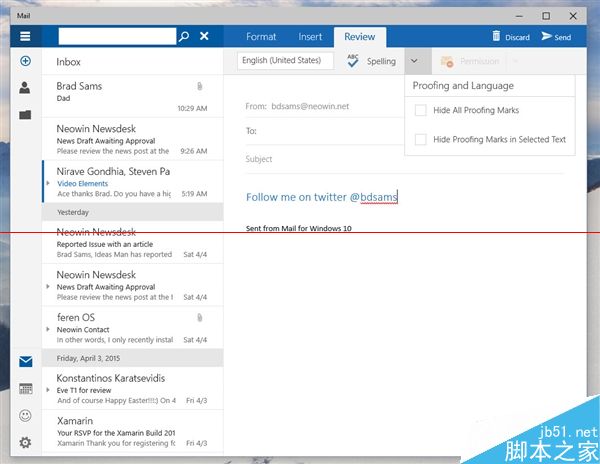Click the Subject field
The width and height of the screenshot is (600, 464).
click(404, 159)
